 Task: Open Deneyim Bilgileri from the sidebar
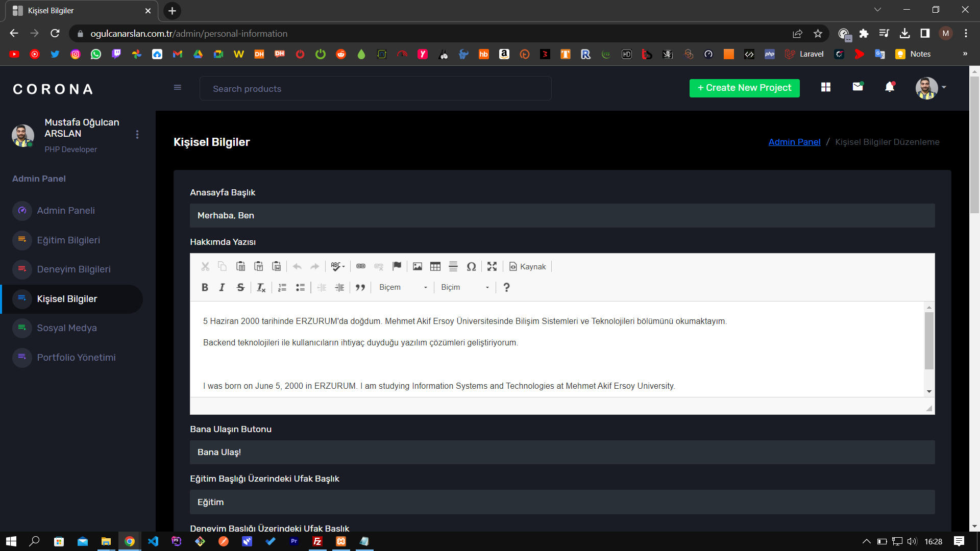73,269
